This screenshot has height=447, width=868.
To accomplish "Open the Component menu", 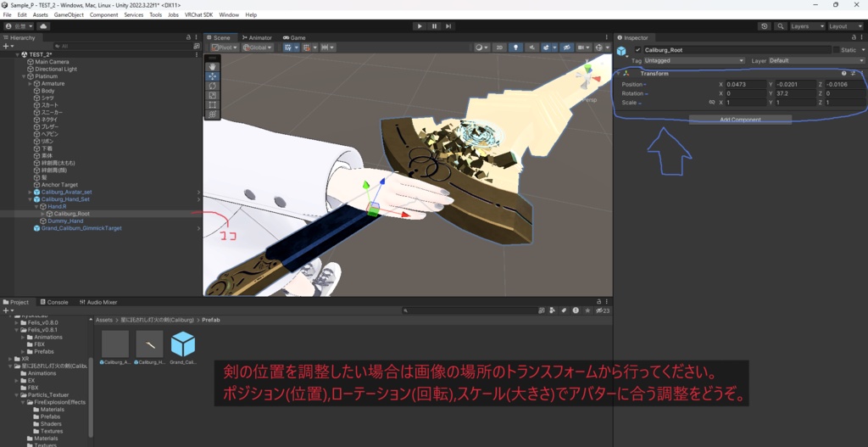I will coord(103,15).
